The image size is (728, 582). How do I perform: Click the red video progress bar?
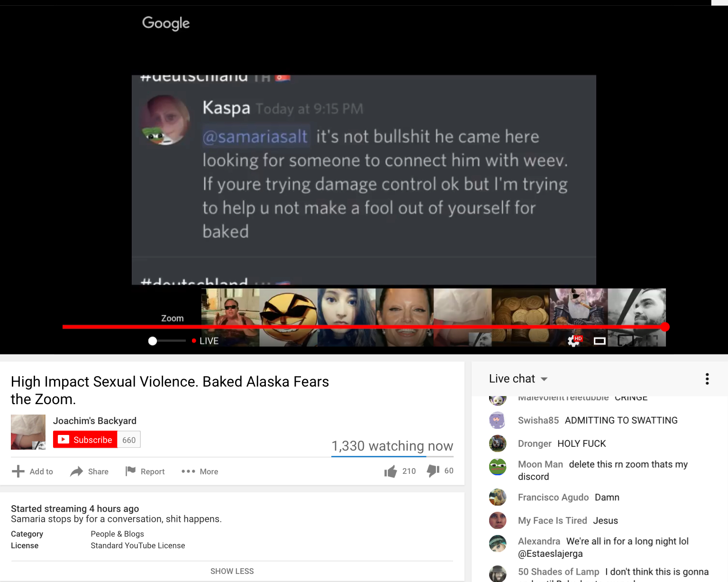(364, 327)
